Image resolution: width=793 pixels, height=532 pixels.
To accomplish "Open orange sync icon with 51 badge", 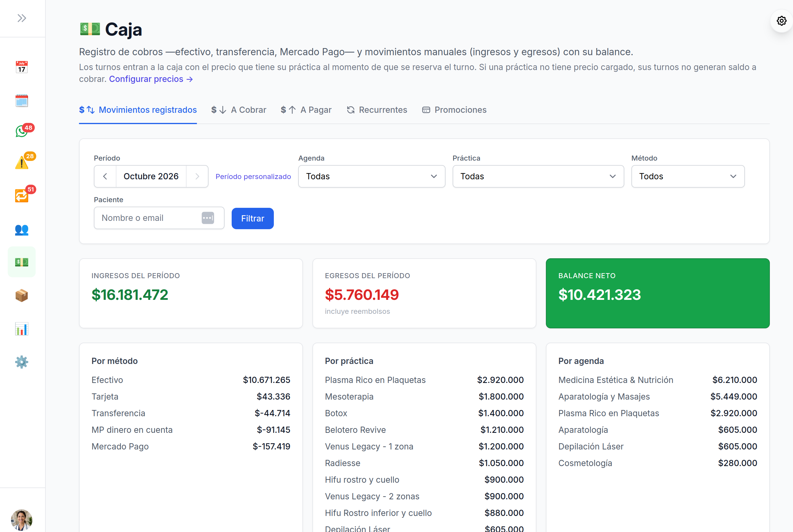I will pos(22,195).
